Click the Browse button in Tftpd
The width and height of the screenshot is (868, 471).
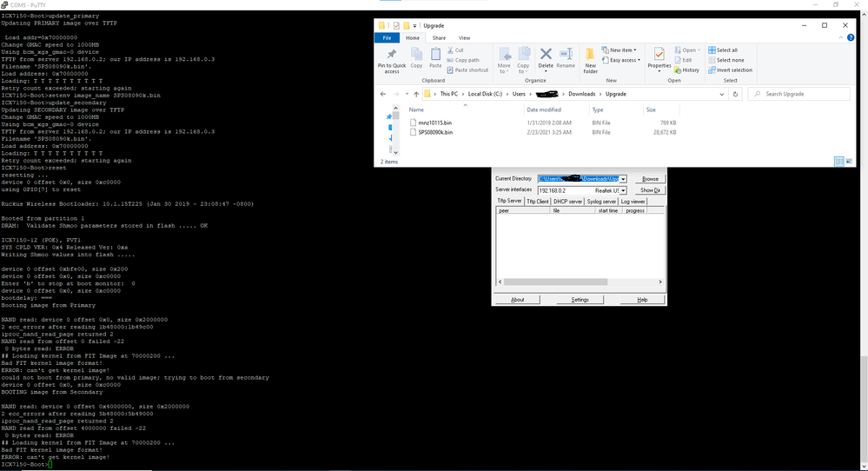click(x=650, y=179)
